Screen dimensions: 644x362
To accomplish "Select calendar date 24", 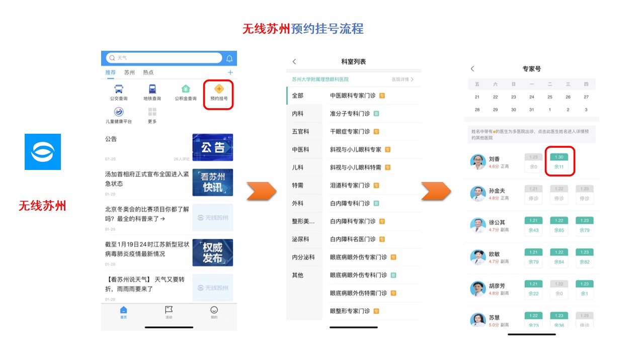I will [x=532, y=97].
